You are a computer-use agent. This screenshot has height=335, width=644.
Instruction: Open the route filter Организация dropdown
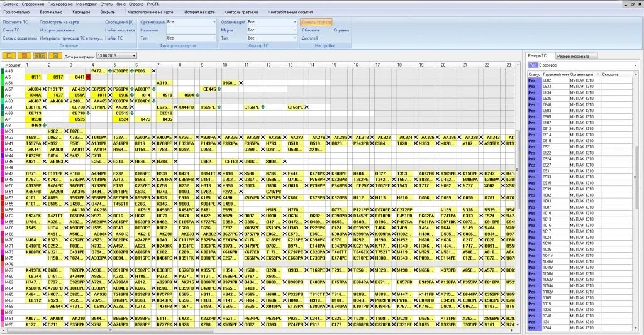pyautogui.click(x=214, y=22)
